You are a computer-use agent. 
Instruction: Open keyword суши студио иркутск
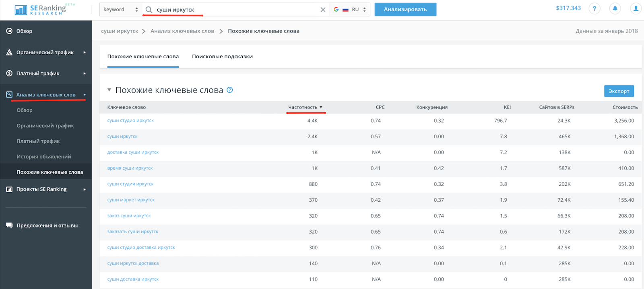point(130,121)
